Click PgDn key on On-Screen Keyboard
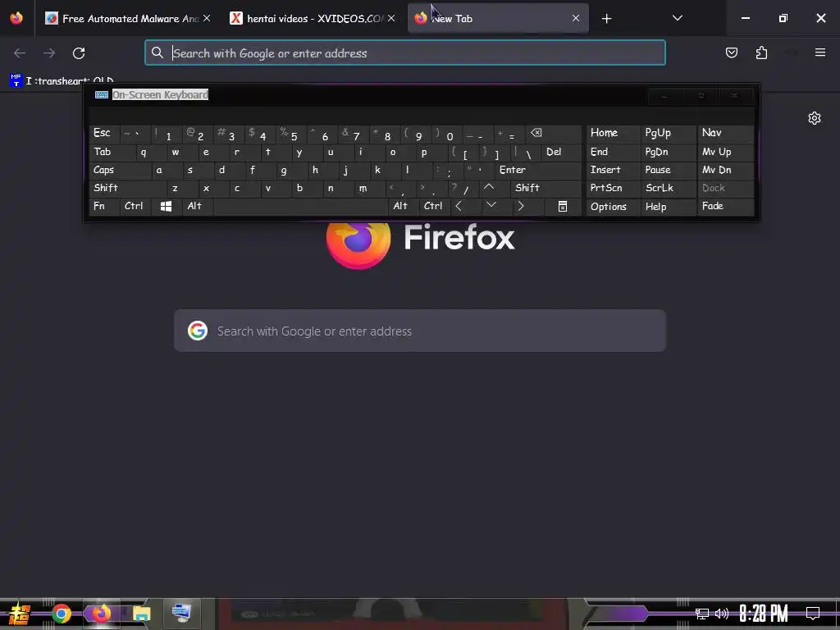840x630 pixels. pos(668,152)
